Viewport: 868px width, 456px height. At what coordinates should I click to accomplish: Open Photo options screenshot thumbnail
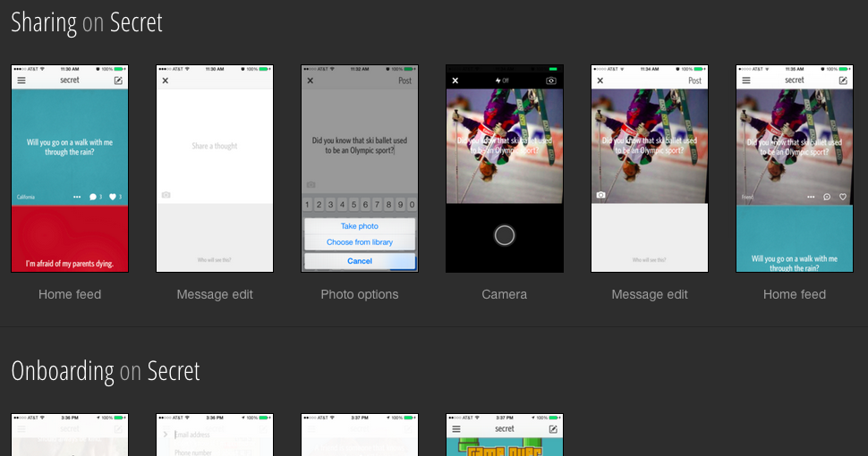tap(360, 168)
